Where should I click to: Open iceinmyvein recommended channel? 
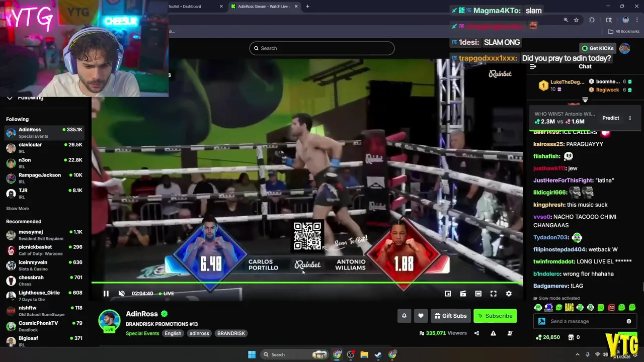(x=44, y=265)
